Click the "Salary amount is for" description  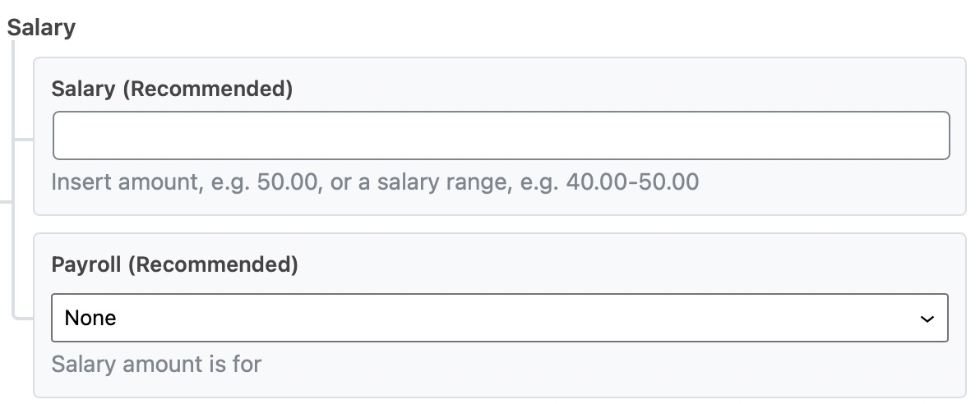[156, 364]
